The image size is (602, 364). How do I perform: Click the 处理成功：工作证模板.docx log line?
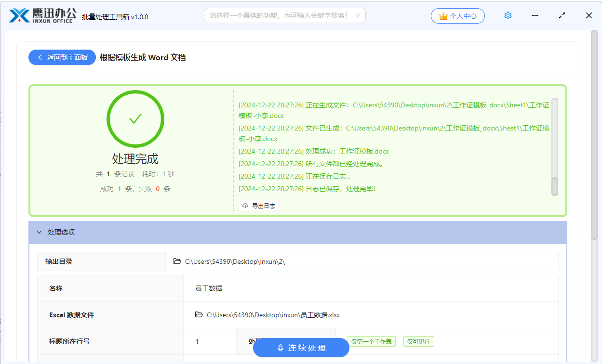313,151
